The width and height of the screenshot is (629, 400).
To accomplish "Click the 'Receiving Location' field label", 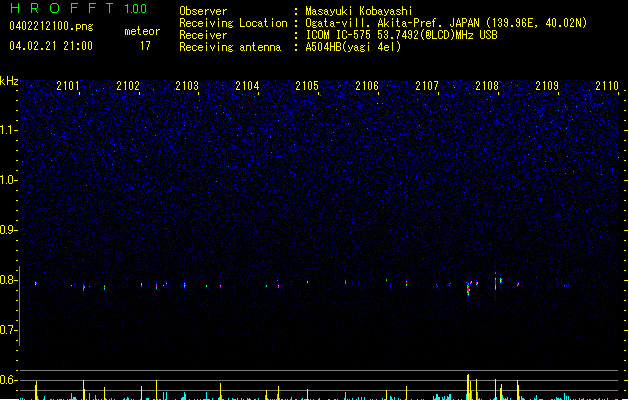I will click(233, 23).
